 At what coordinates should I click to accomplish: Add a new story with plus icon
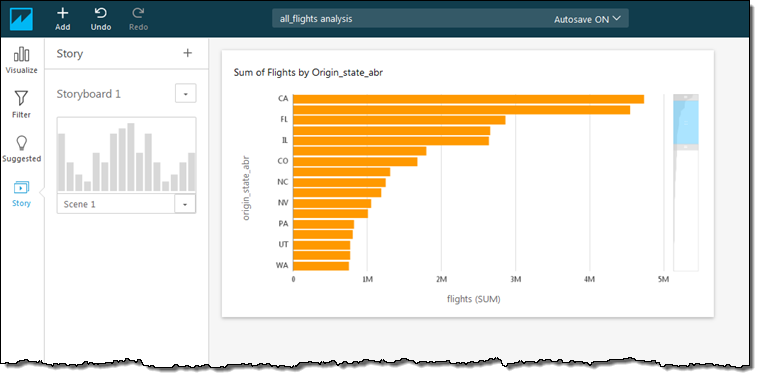click(x=188, y=53)
